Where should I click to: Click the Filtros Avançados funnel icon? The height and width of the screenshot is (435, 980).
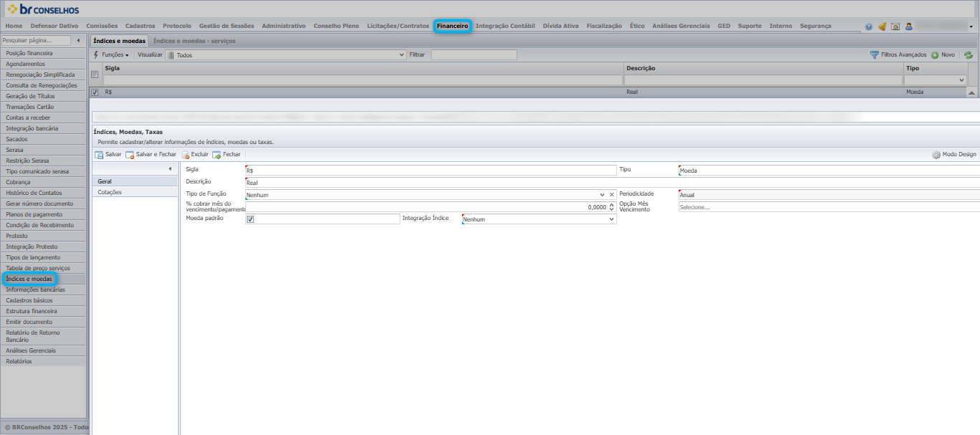pyautogui.click(x=874, y=54)
